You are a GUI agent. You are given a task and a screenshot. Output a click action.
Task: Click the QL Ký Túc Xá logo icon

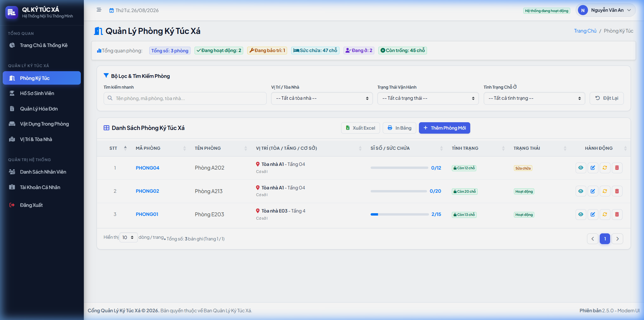12,12
